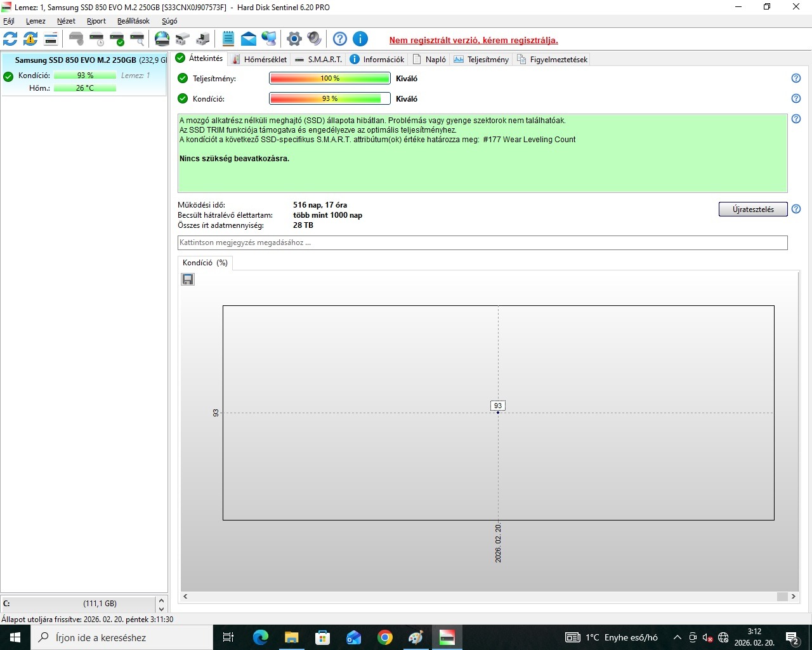Image resolution: width=812 pixels, height=650 pixels.
Task: Open Microsoft Edge from the taskbar
Action: [260, 637]
